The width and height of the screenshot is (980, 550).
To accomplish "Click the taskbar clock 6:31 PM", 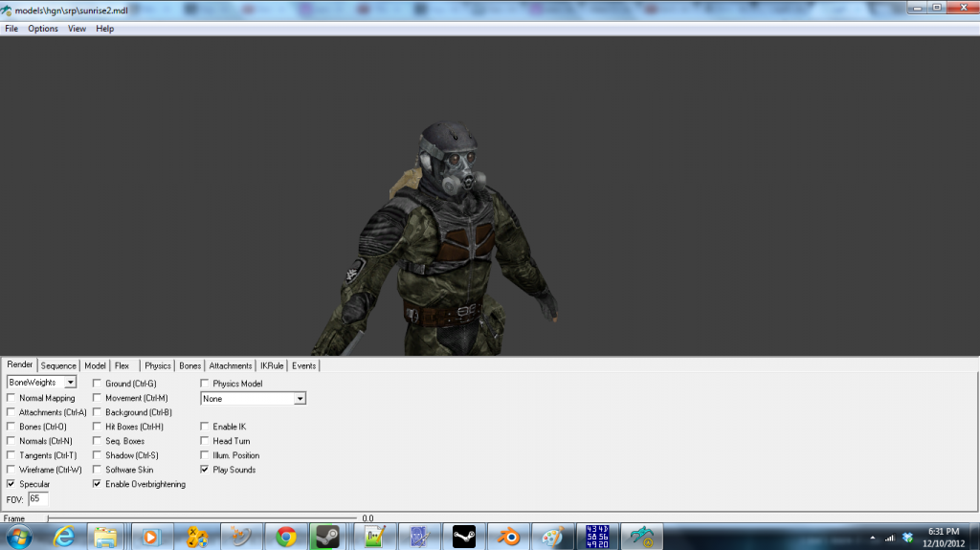I will tap(943, 531).
